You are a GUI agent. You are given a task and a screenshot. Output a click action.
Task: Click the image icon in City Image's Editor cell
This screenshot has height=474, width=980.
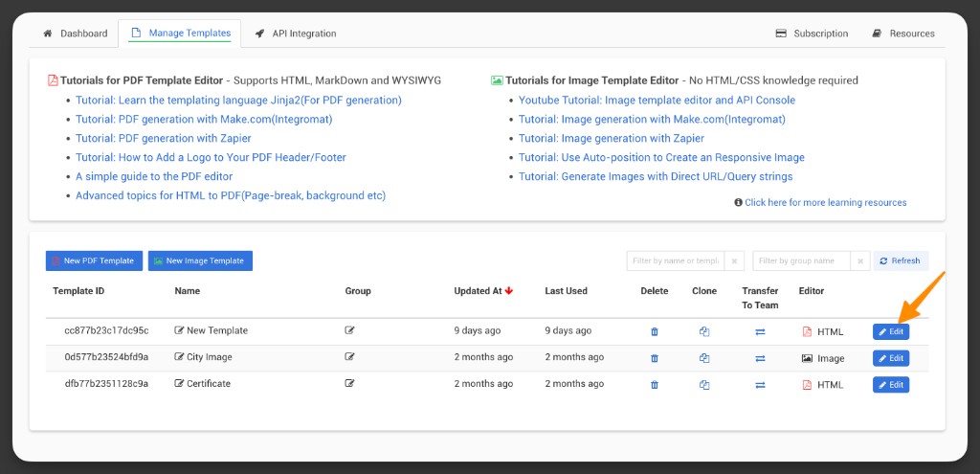pos(807,358)
